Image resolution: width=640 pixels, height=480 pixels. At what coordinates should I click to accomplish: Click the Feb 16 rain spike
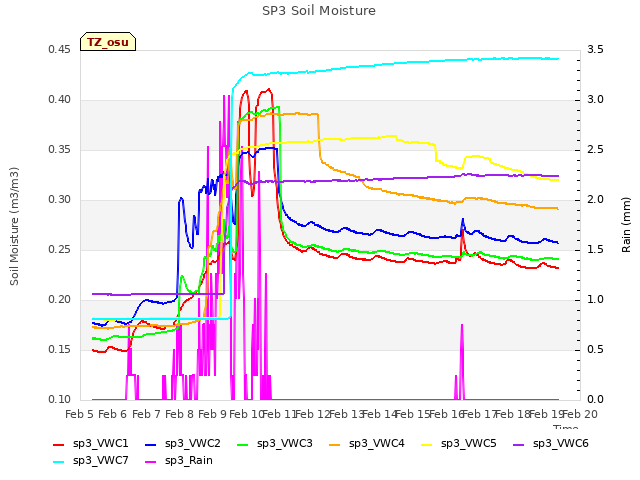(462, 362)
